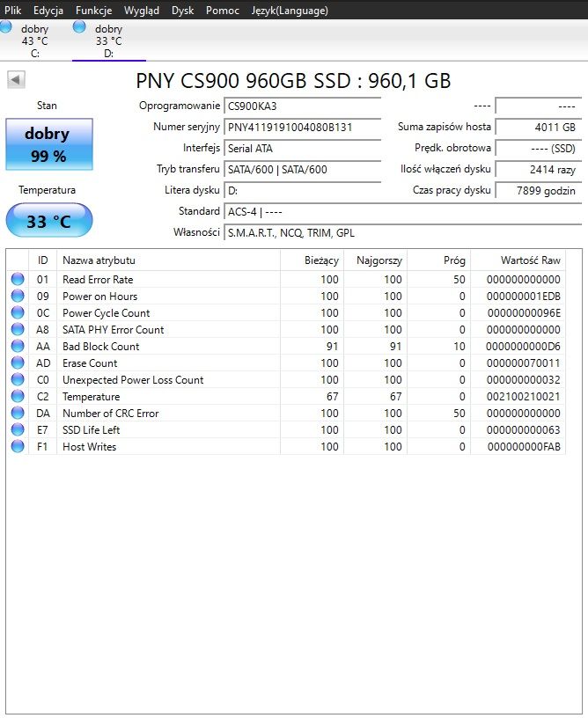Viewport: 588px width, 718px height.
Task: Open the Język(Language) menu
Action: 290,10
